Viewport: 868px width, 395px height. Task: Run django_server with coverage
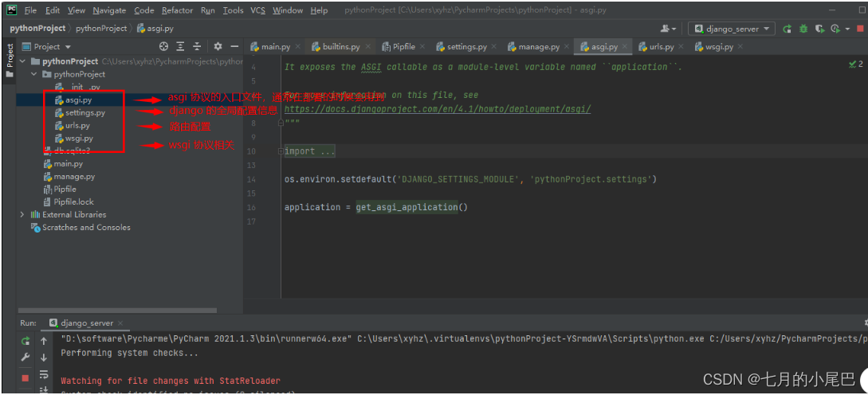click(820, 29)
